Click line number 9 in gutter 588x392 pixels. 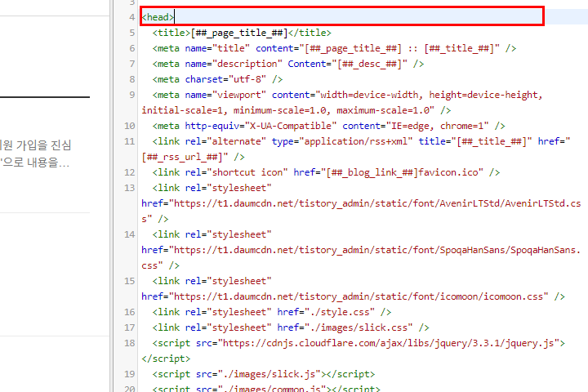132,95
